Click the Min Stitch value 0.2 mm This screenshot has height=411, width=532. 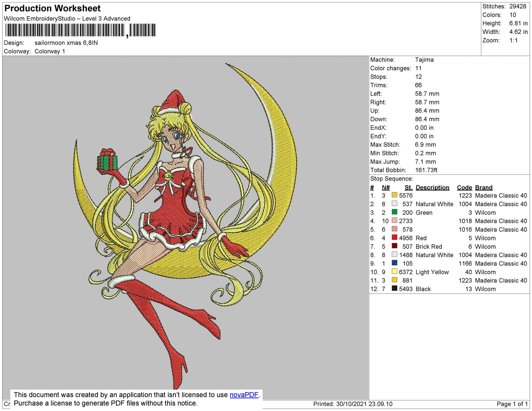click(425, 153)
